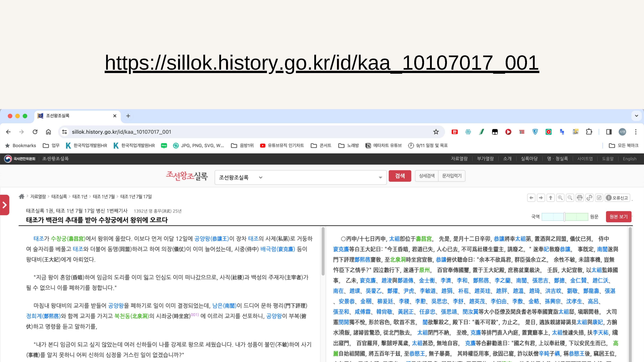Image resolution: width=644 pixels, height=362 pixels.
Task: Click the zoom in magnifier icon
Action: click(x=560, y=198)
